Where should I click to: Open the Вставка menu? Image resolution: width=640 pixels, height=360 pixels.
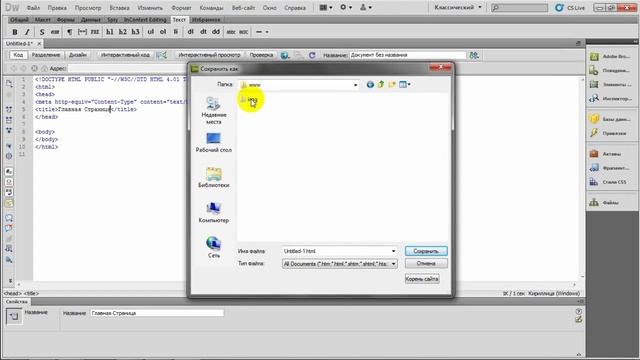point(119,8)
